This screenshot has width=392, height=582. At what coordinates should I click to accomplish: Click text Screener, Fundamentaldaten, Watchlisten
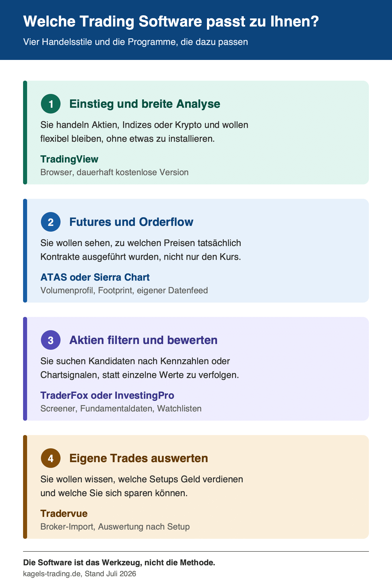(x=121, y=409)
